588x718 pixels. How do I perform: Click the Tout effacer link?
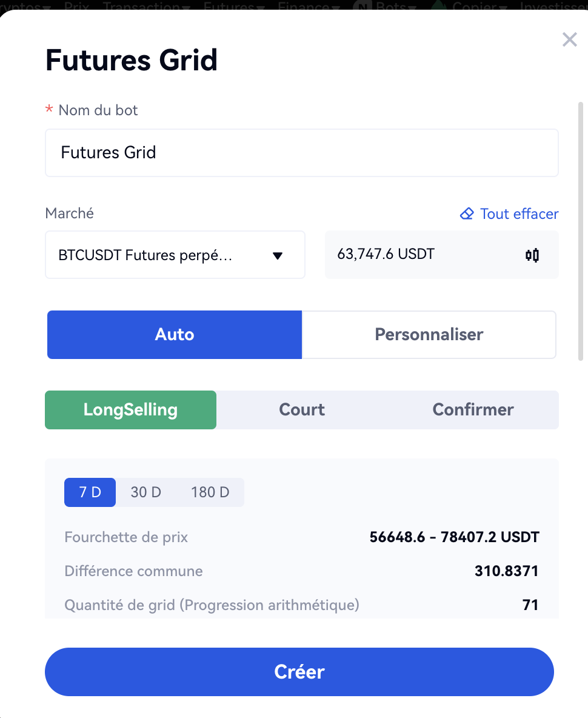coord(519,214)
